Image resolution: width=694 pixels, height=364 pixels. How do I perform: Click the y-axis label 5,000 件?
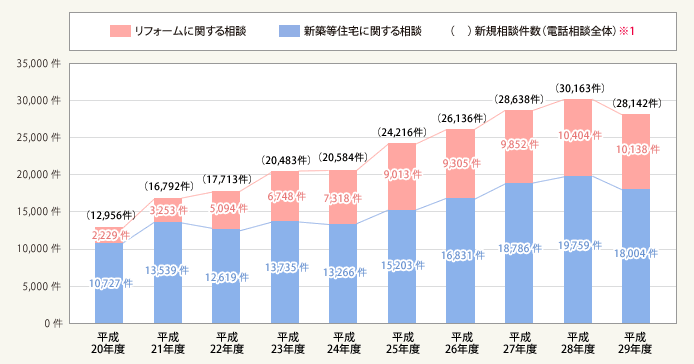pyautogui.click(x=41, y=287)
